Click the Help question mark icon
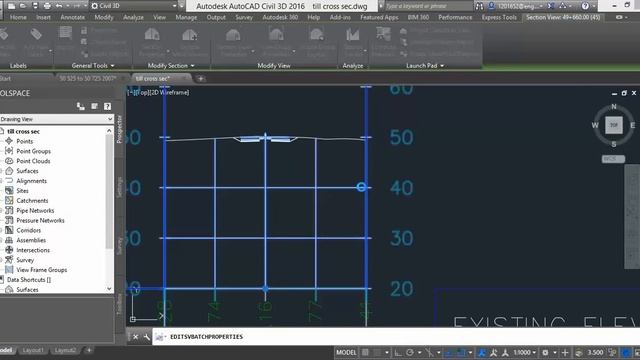The image size is (640, 360). [585, 6]
